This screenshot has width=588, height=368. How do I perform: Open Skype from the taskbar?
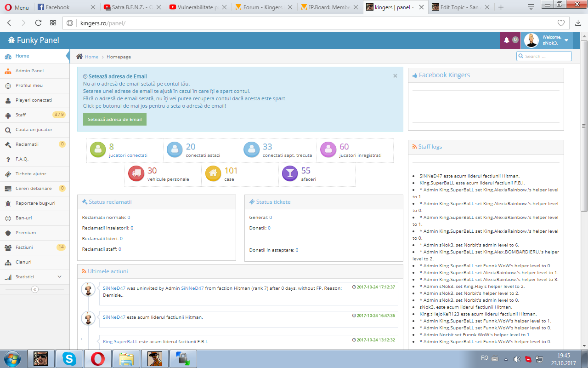(x=69, y=358)
